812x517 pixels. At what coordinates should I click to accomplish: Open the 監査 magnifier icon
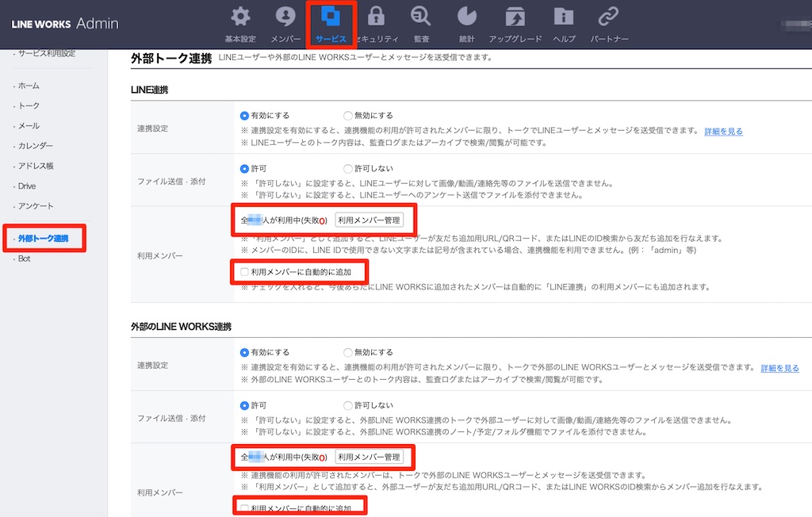coord(421,17)
